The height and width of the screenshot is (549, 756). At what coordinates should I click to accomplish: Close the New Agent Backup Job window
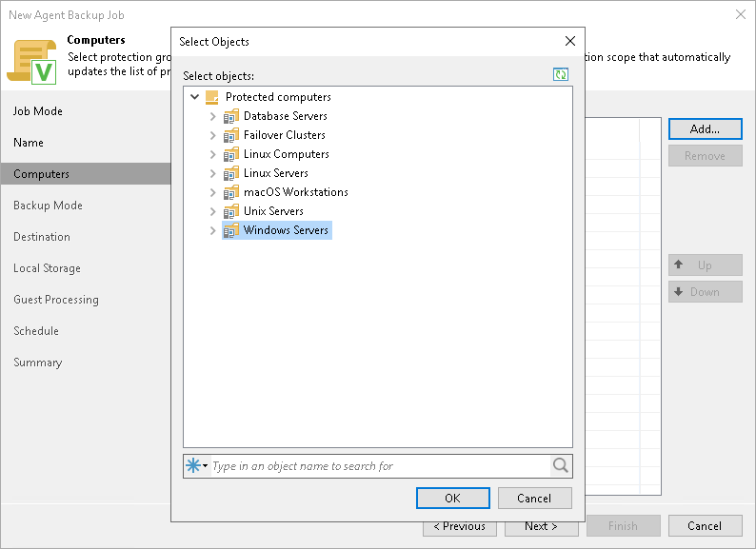point(741,14)
